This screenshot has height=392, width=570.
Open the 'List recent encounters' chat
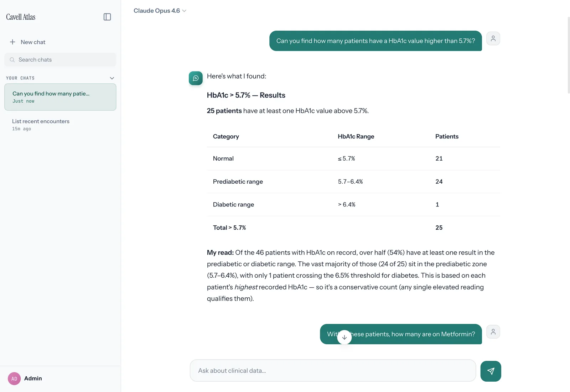point(60,125)
